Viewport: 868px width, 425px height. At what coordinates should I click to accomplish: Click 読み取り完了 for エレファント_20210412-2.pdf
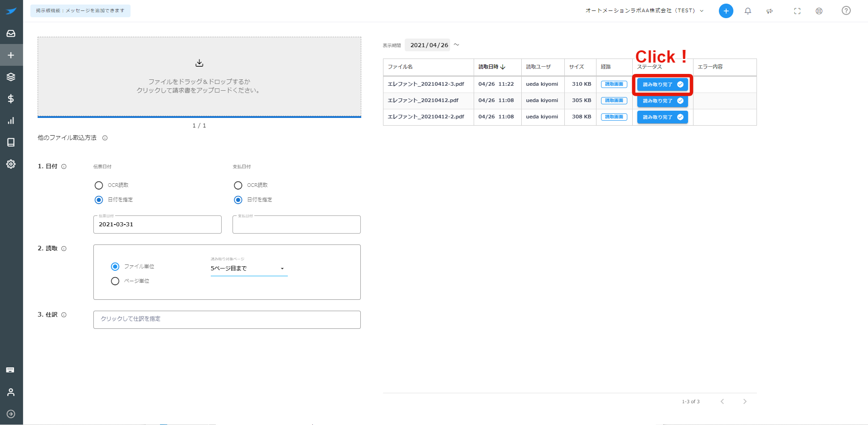click(x=662, y=117)
